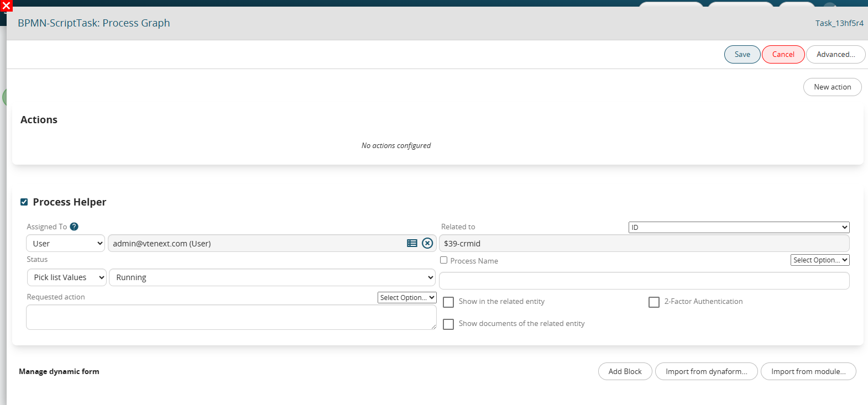868x405 pixels.
Task: Enable Show in the related entity
Action: [448, 302]
